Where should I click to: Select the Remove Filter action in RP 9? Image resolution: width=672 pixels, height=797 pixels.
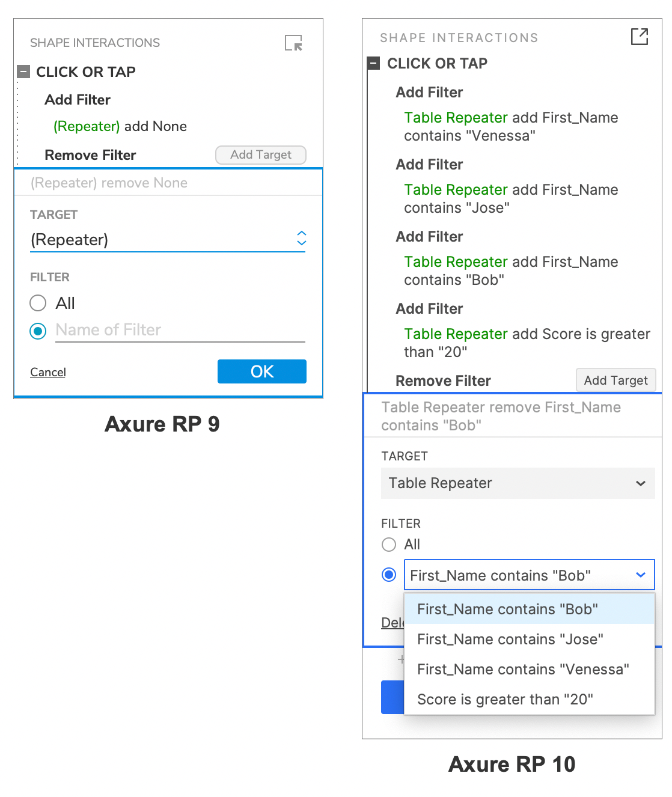point(90,155)
